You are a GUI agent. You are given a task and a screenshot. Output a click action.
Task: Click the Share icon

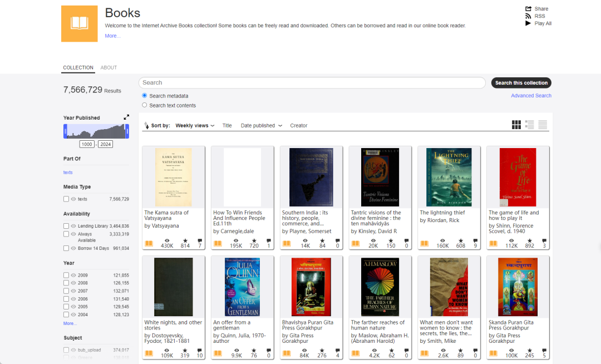[x=528, y=9]
